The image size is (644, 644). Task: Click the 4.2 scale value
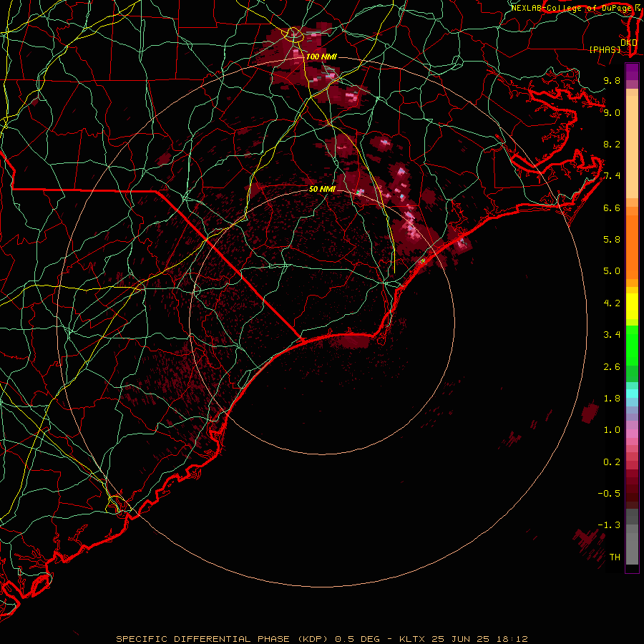[612, 303]
